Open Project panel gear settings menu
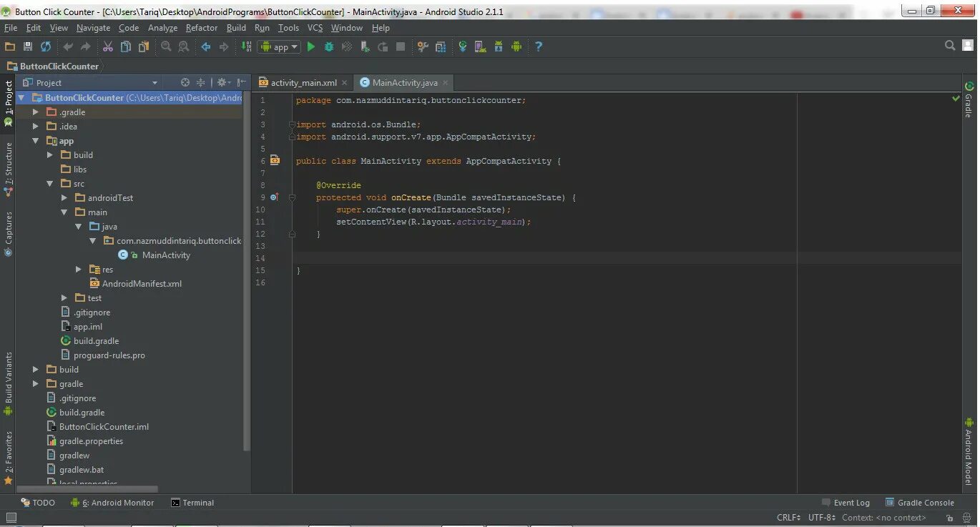Screen dimensions: 980x527 (x=223, y=83)
